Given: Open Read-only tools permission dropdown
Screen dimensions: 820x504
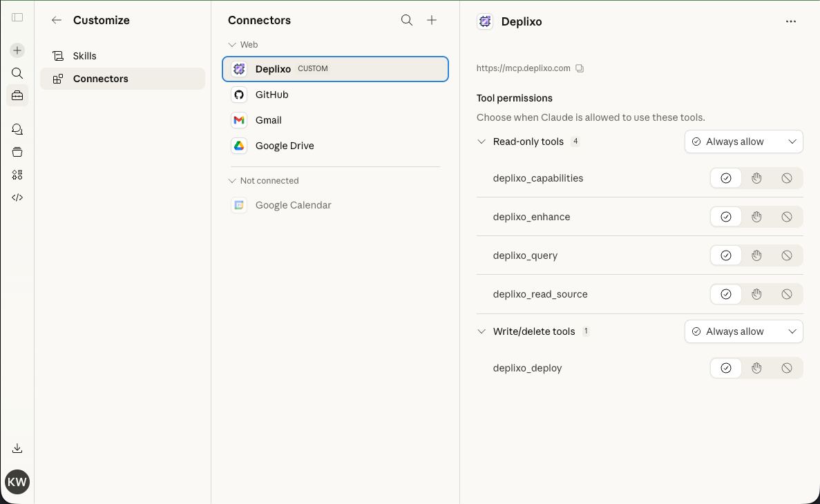Looking at the screenshot, I should (743, 142).
